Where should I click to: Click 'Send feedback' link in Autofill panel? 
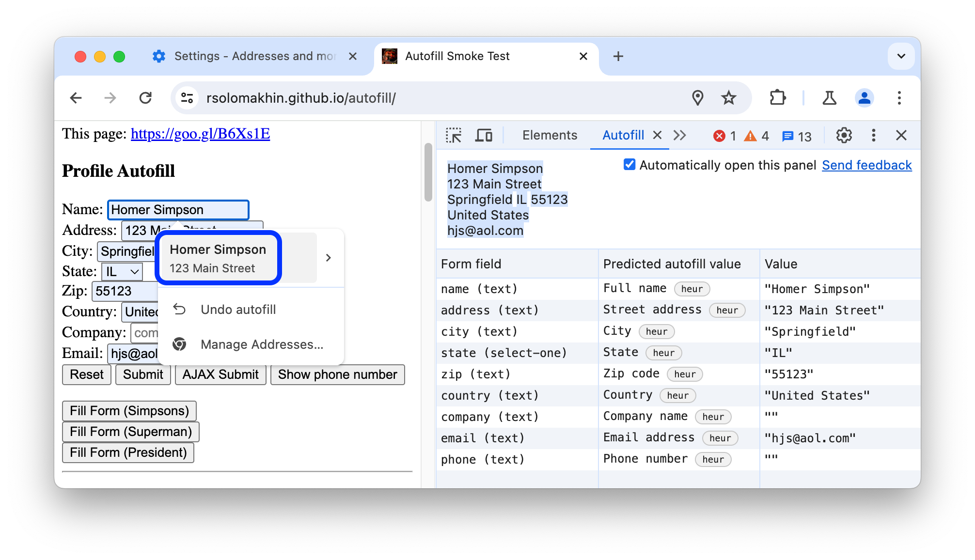coord(868,165)
